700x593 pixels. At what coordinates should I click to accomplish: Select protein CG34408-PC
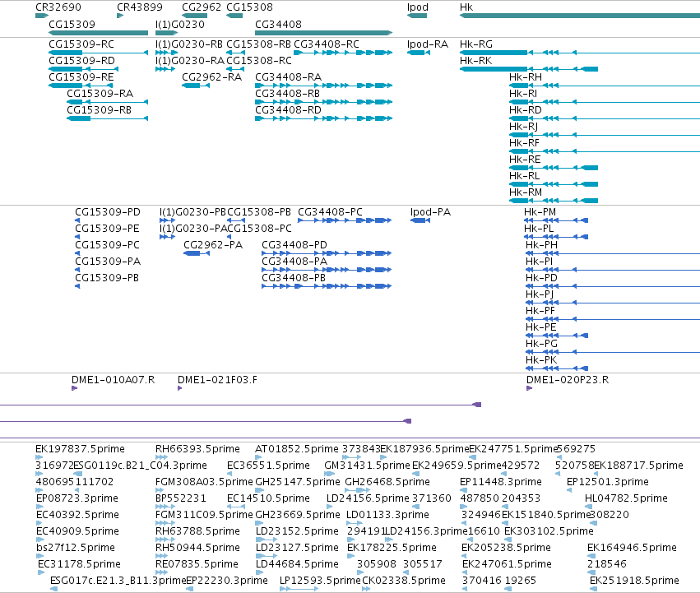coord(330,212)
